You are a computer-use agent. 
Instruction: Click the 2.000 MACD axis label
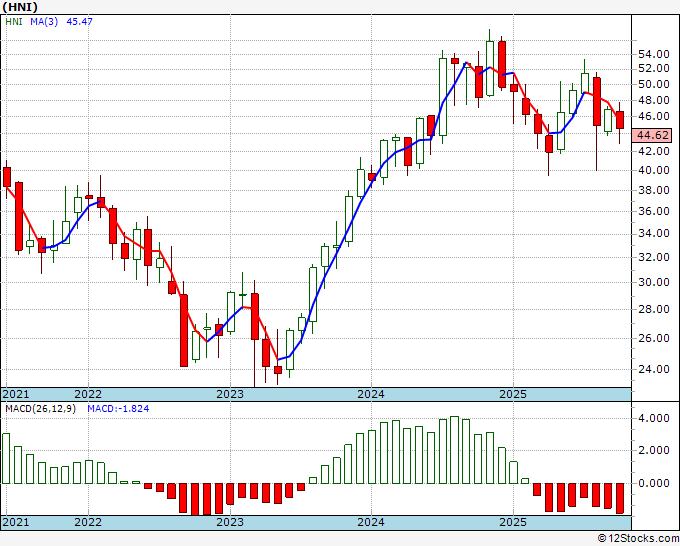click(654, 451)
